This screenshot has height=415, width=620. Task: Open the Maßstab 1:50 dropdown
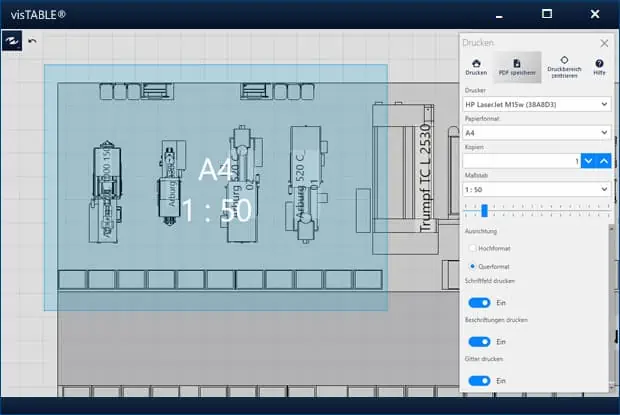[537, 189]
